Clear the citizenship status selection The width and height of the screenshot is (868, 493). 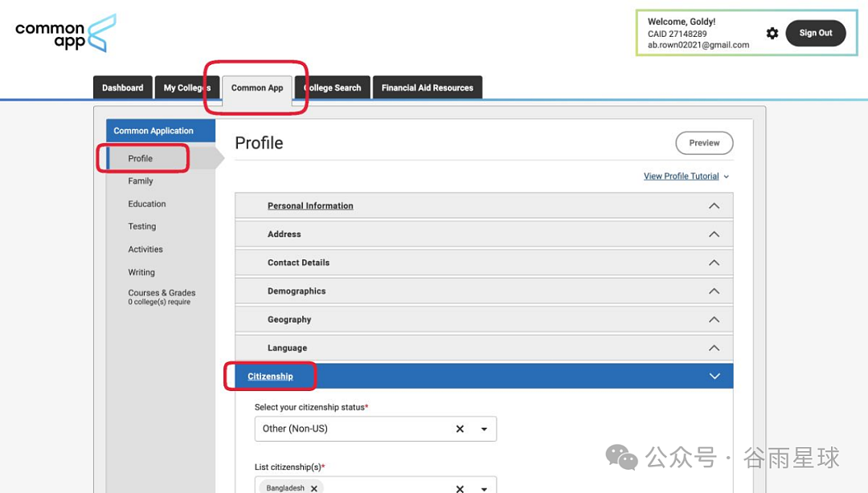460,429
